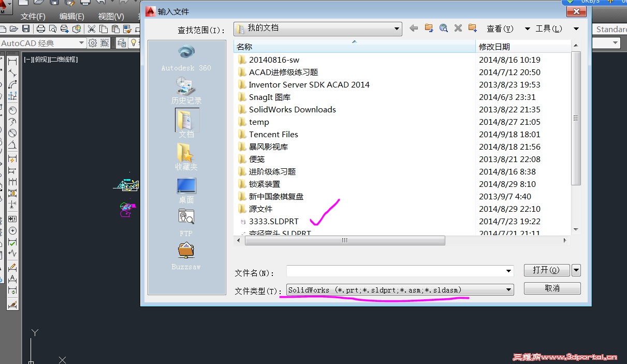
Task: Click the delete X icon in the dialog toolbar
Action: (x=458, y=28)
